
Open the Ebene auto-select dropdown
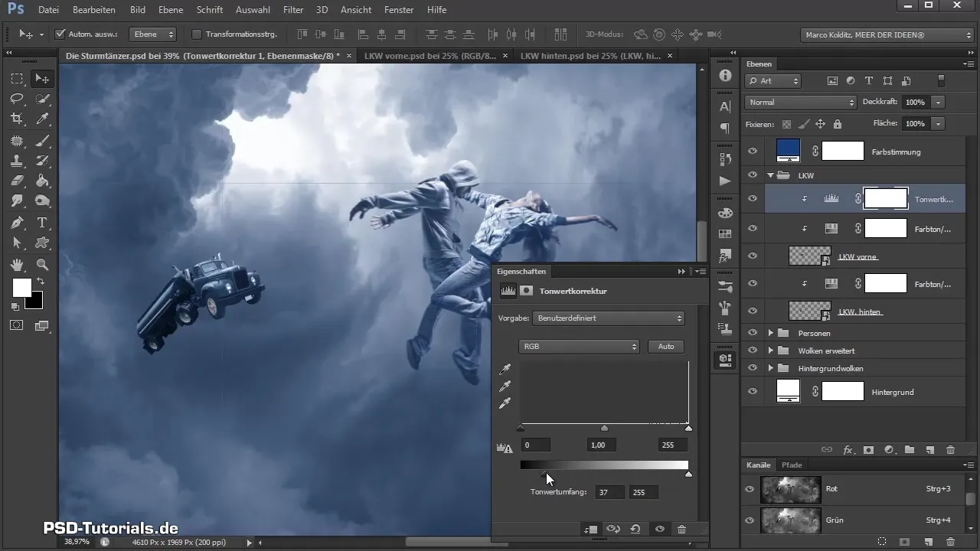(x=152, y=34)
